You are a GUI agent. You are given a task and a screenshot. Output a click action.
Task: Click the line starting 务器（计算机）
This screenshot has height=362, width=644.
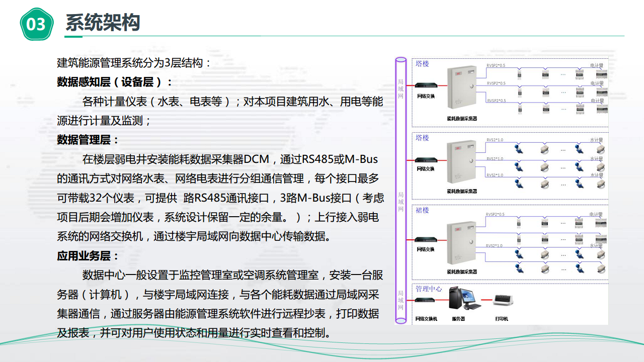(x=218, y=295)
